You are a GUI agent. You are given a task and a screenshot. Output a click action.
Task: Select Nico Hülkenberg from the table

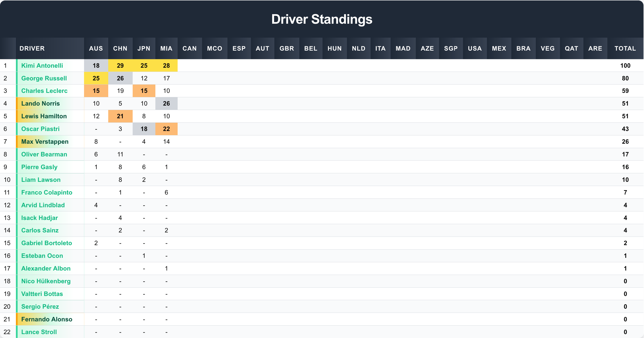pos(46,281)
